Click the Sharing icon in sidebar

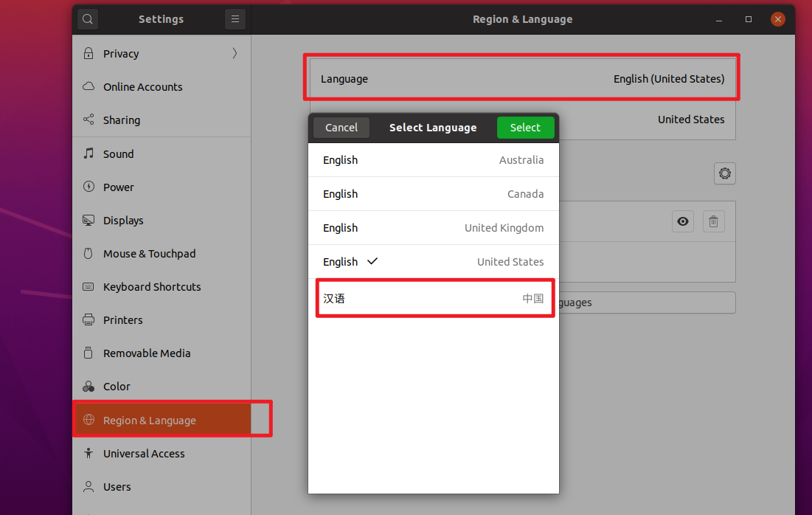pos(89,120)
